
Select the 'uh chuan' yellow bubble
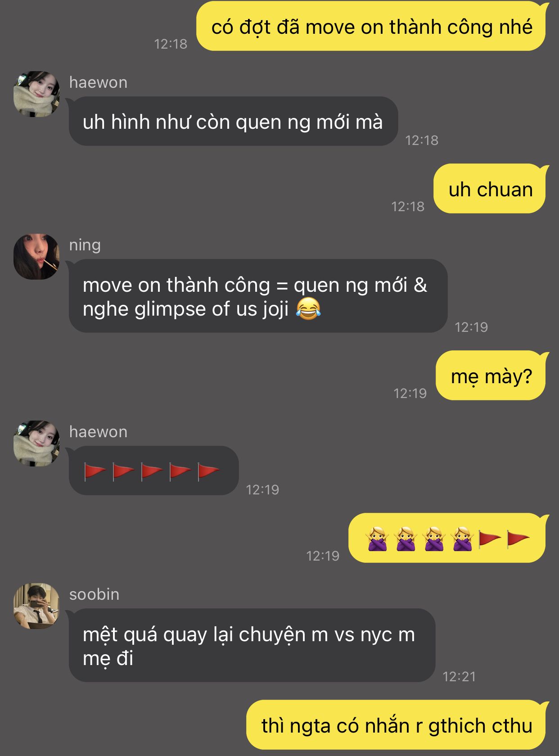click(x=490, y=189)
